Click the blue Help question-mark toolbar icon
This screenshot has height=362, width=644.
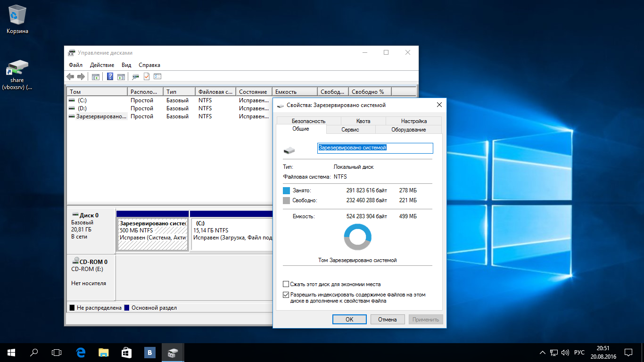point(110,76)
